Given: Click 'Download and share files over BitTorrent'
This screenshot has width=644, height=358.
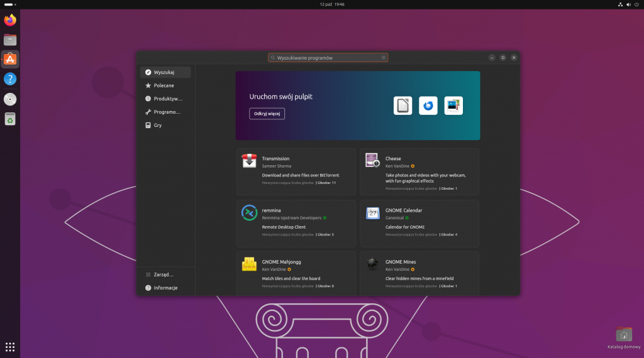Looking at the screenshot, I should tap(301, 175).
